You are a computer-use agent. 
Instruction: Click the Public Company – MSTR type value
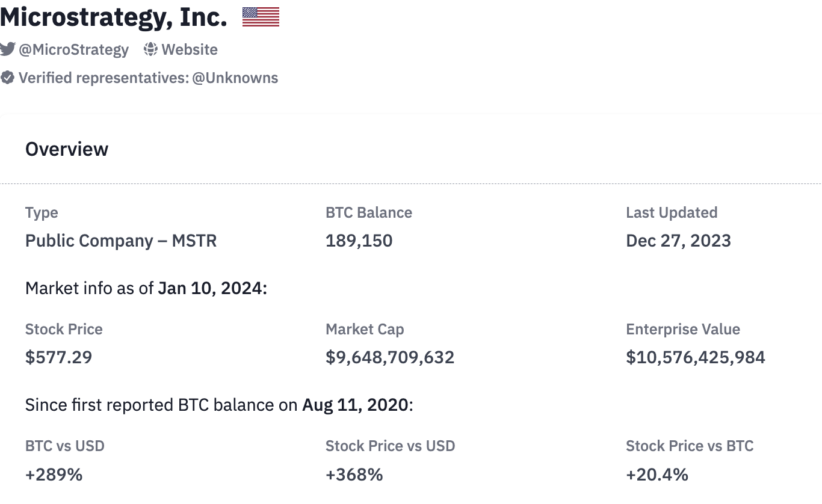click(x=121, y=241)
